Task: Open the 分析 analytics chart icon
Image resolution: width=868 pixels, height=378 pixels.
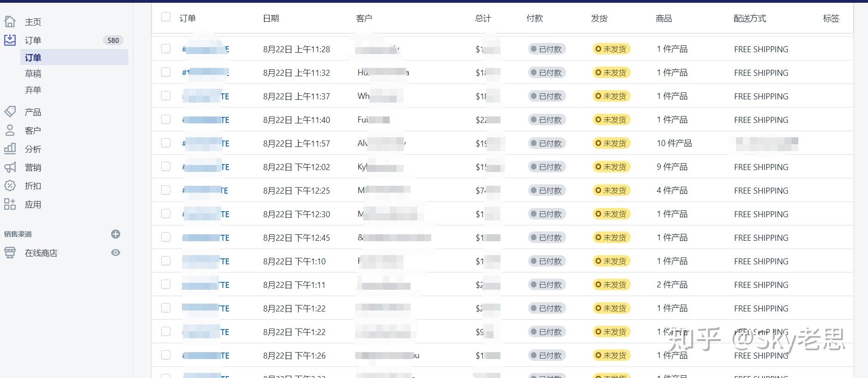Action: point(10,149)
